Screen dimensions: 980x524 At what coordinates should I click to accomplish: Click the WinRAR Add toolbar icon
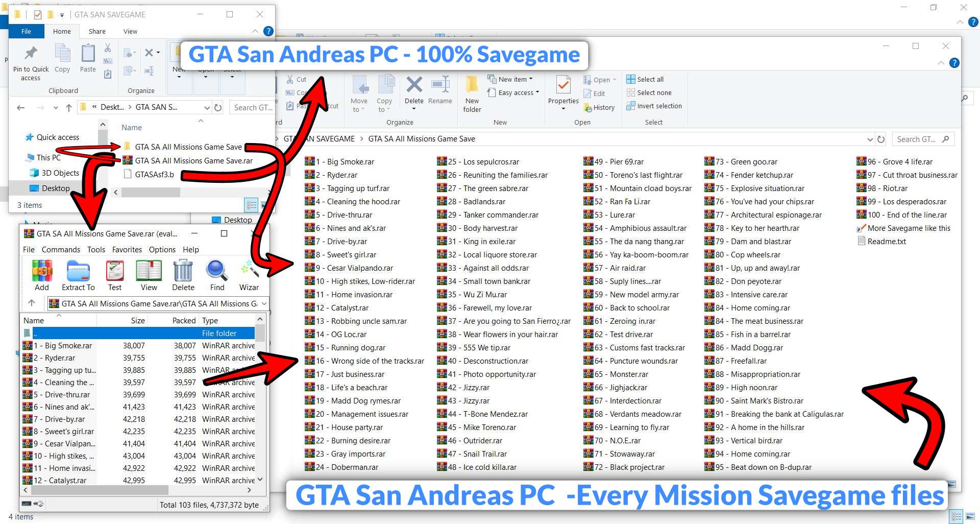pyautogui.click(x=42, y=275)
